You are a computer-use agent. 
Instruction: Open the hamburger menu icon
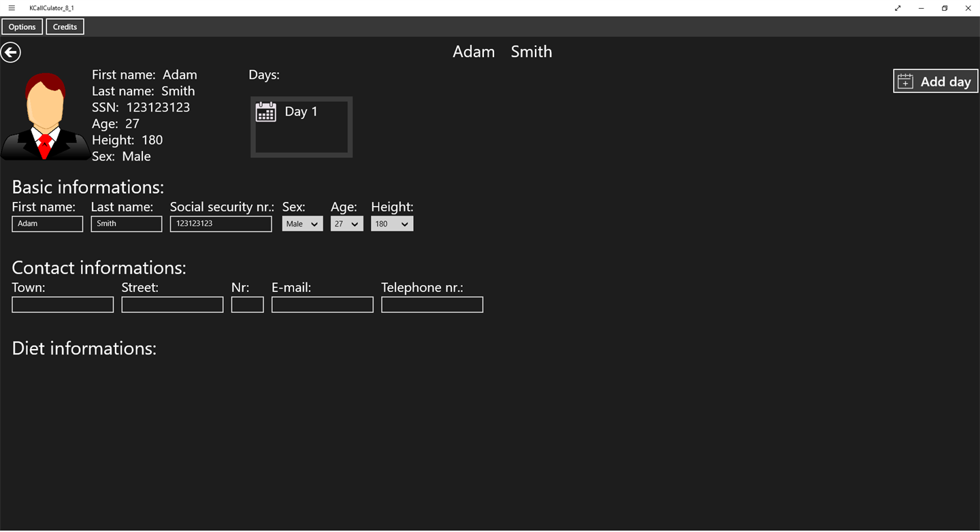[12, 8]
